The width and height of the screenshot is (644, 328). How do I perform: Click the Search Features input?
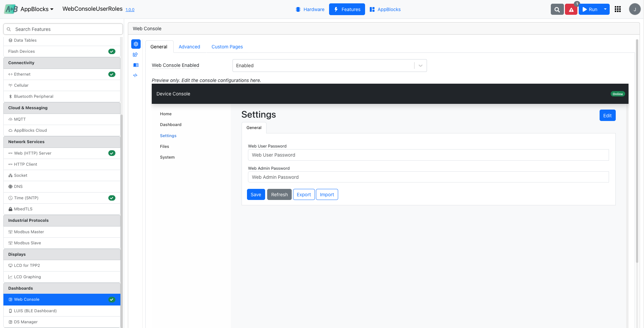[63, 29]
